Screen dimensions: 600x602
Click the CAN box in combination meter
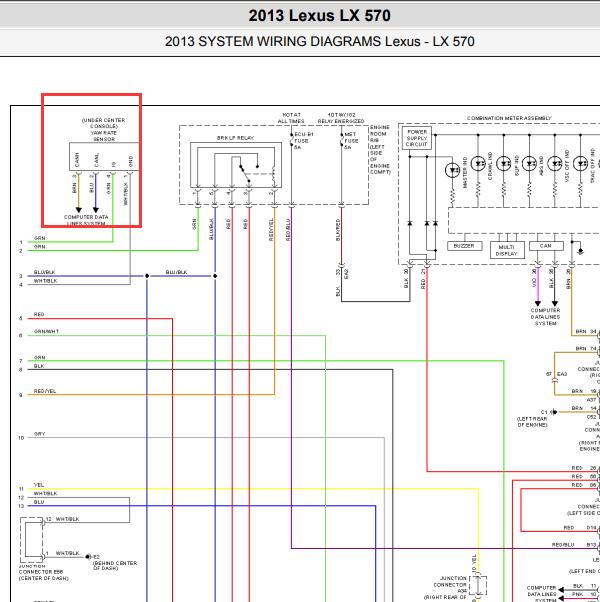click(x=546, y=246)
